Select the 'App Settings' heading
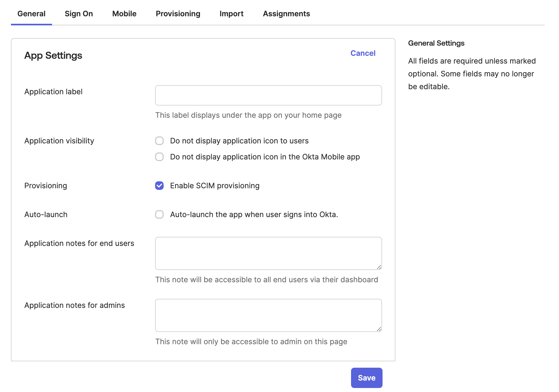Screen dimensions: 559x392 53,56
